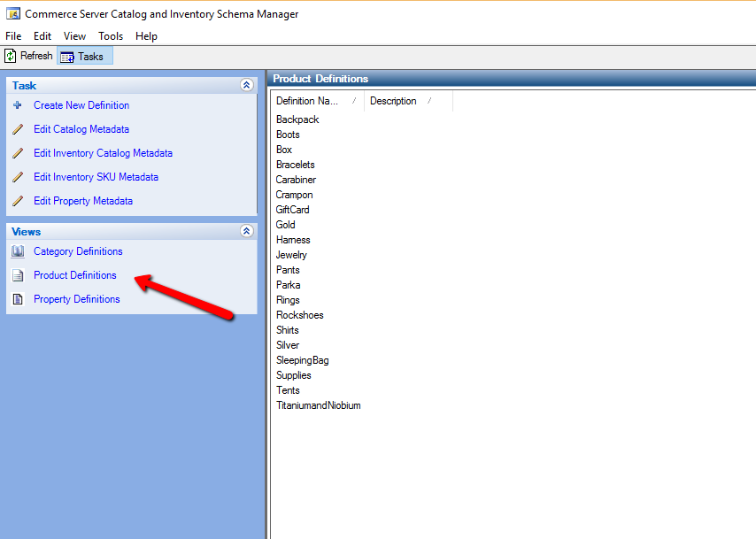Select the Crampon definition row
The image size is (756, 539).
(x=294, y=195)
